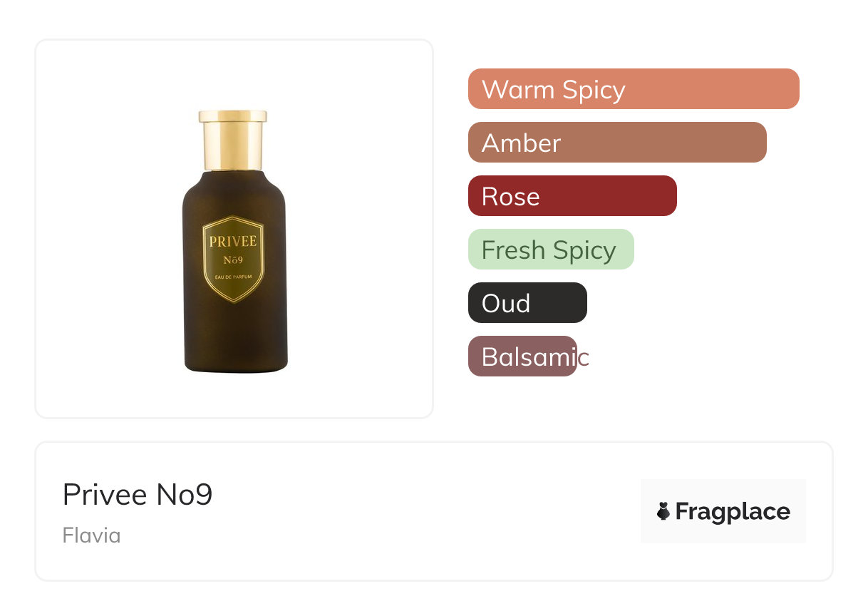This screenshot has height=616, width=868.
Task: Open the Privee No9 title link
Action: pos(138,494)
